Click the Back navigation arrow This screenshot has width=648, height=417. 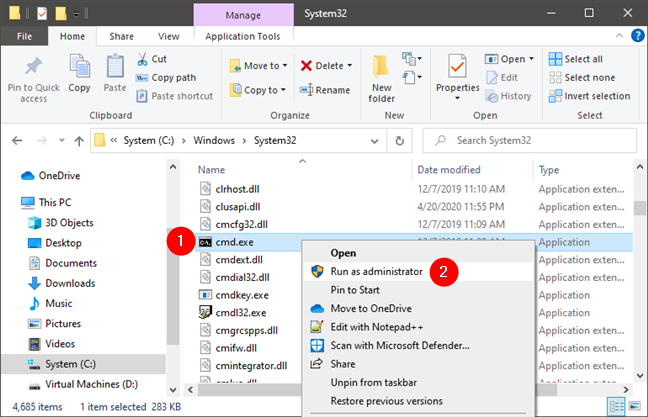click(17, 141)
